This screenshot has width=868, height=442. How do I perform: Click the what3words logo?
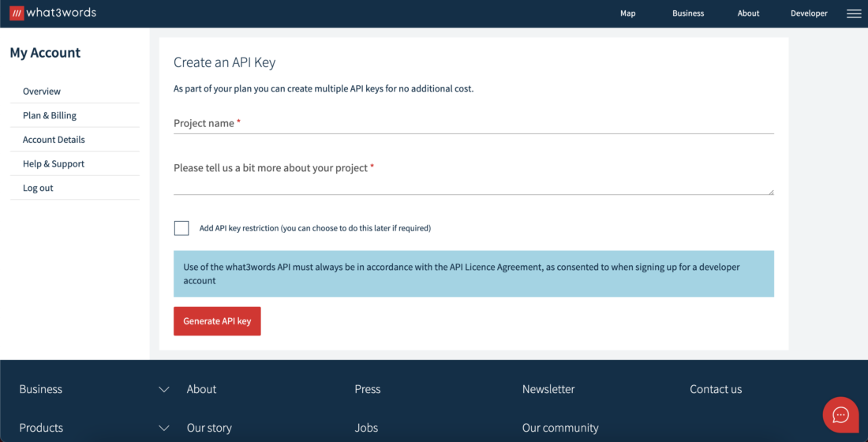point(53,13)
